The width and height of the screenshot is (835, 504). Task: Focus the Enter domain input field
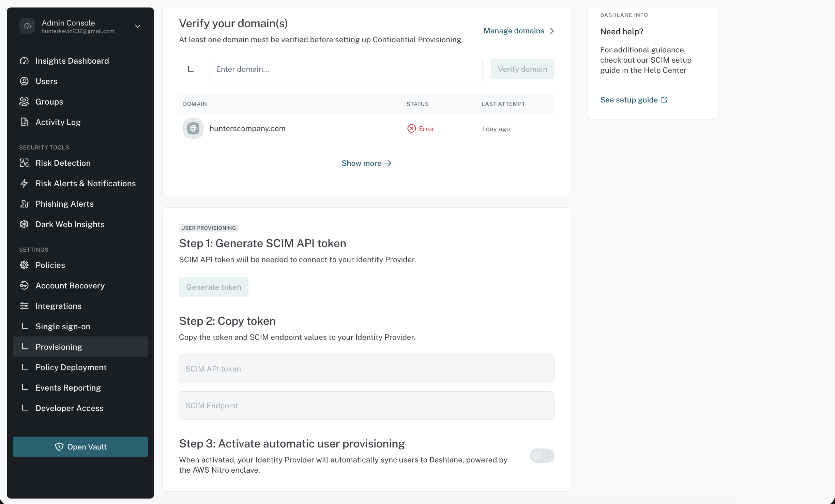[346, 69]
